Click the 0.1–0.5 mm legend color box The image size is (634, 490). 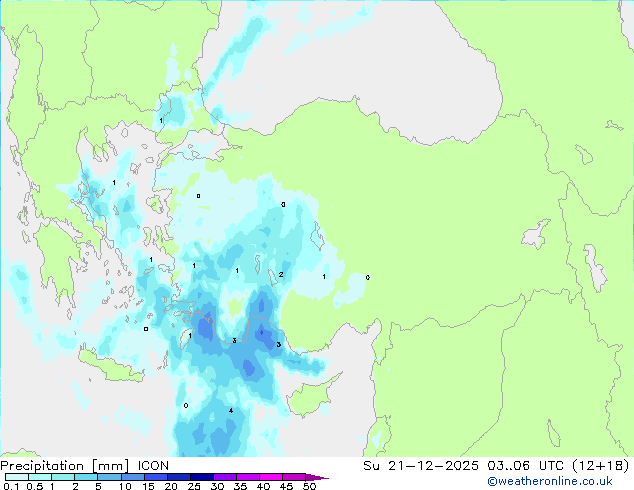click(17, 477)
